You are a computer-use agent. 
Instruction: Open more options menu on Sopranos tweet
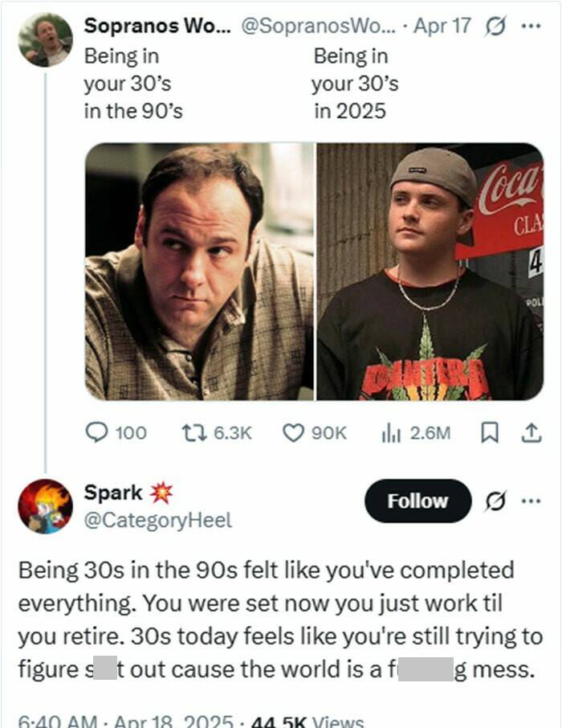pos(531,25)
